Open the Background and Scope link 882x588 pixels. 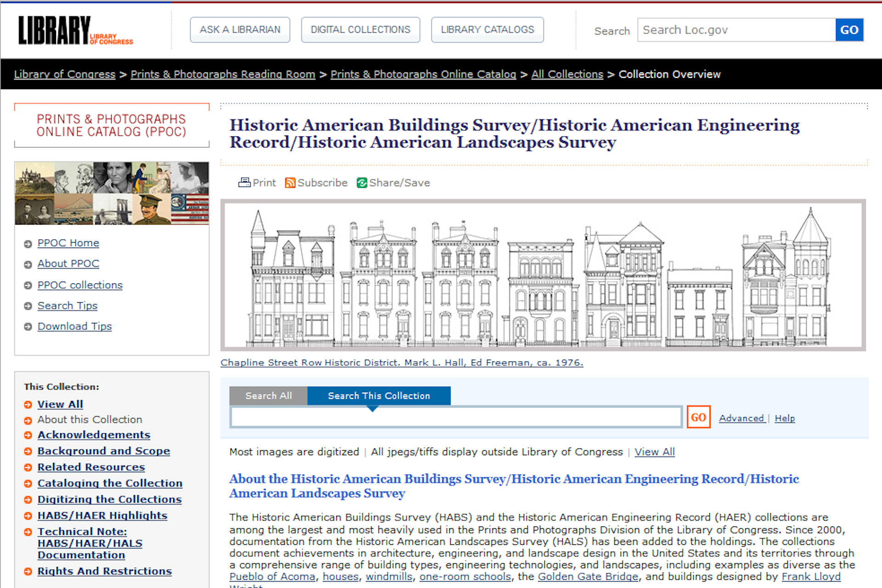[x=104, y=451]
